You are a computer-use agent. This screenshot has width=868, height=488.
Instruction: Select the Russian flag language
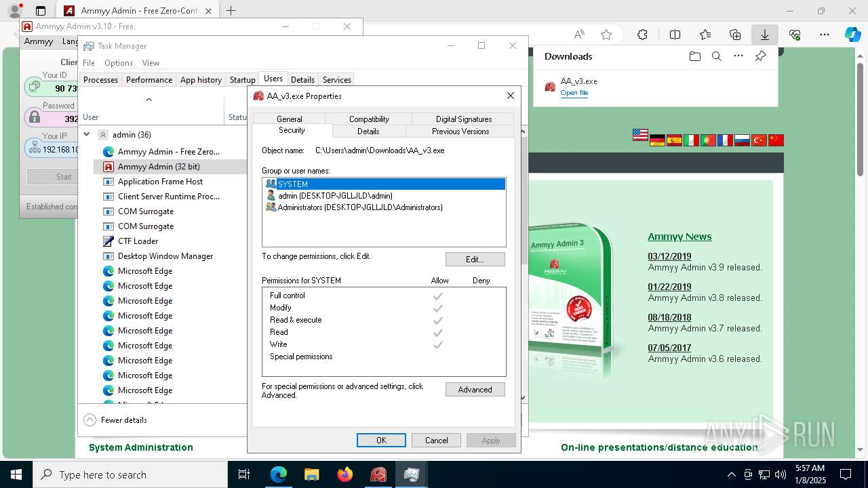[742, 140]
